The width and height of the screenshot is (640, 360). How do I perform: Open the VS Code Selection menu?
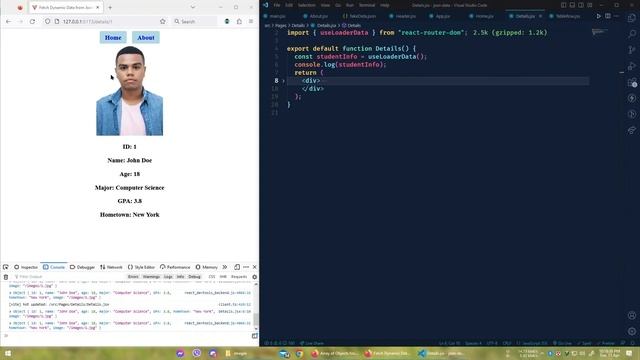point(307,5)
